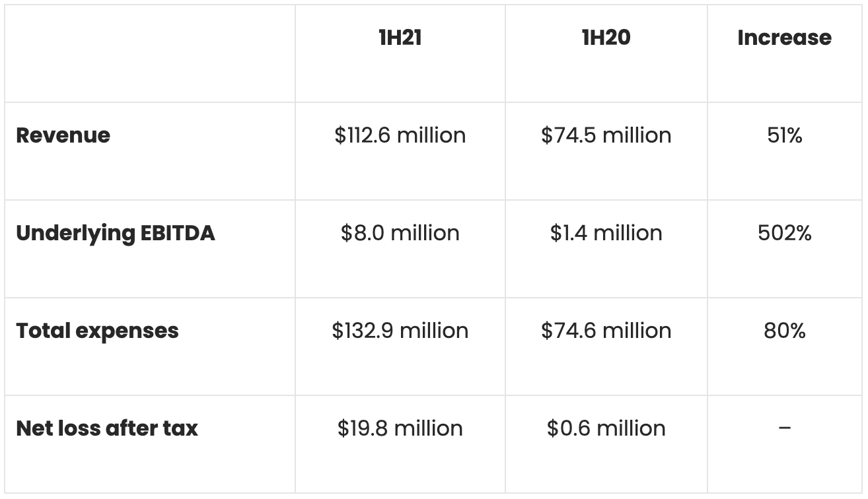Select the Revenue row label

63,135
